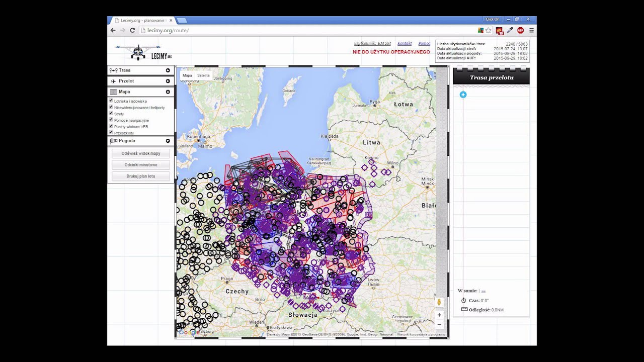Bookmark the page with the star icon
The height and width of the screenshot is (362, 644).
coord(488,30)
